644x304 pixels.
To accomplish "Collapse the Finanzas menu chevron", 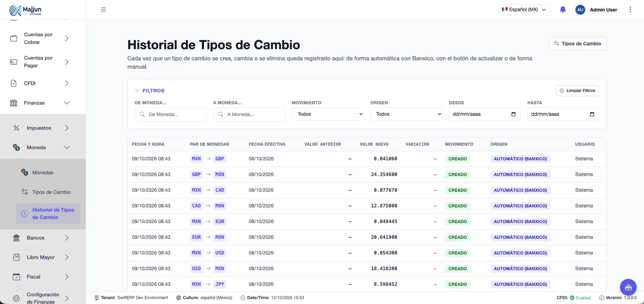I will (x=67, y=103).
